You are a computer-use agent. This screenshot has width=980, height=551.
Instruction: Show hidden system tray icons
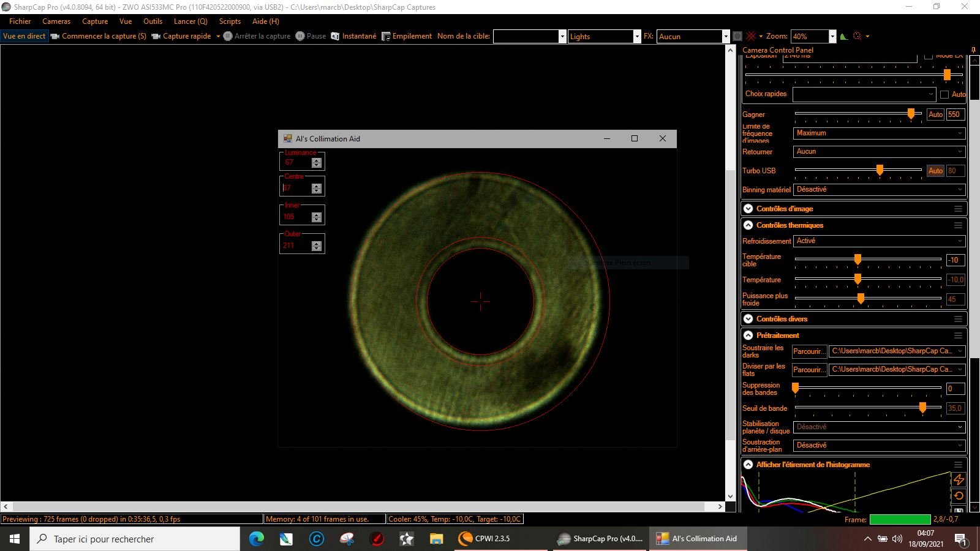click(x=867, y=539)
